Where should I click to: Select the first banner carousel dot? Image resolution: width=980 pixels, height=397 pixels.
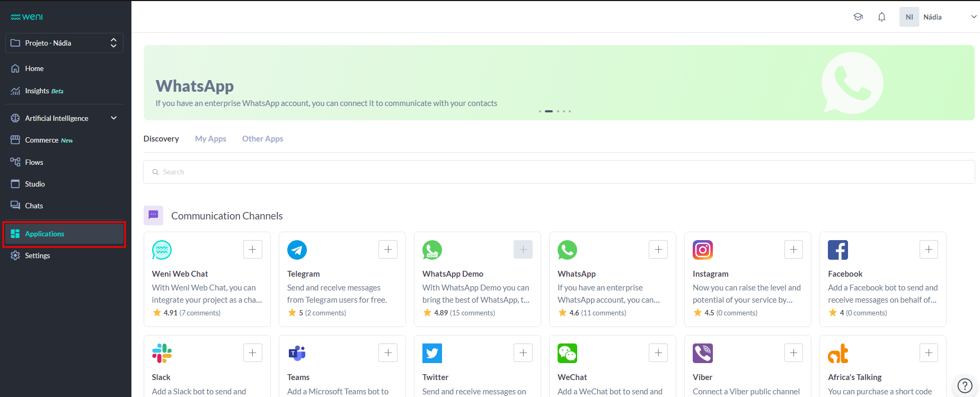(540, 111)
